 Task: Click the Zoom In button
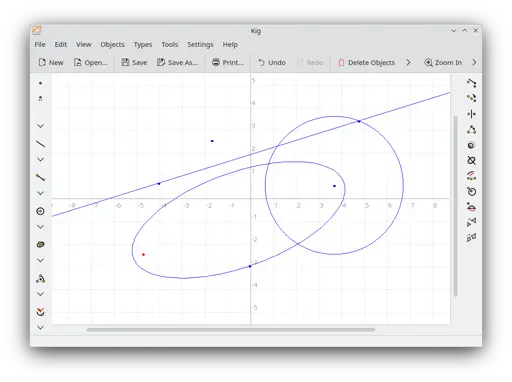pyautogui.click(x=443, y=62)
